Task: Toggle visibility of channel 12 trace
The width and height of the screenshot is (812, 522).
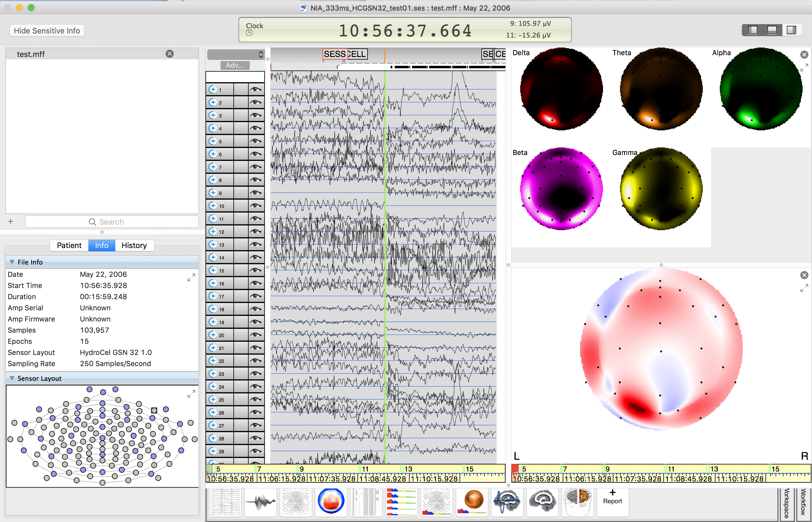Action: [x=256, y=232]
